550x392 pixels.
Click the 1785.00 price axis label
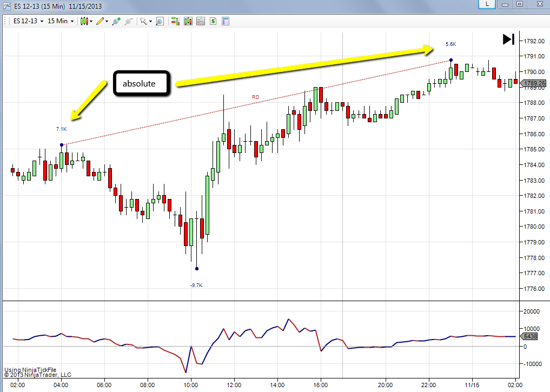(534, 149)
